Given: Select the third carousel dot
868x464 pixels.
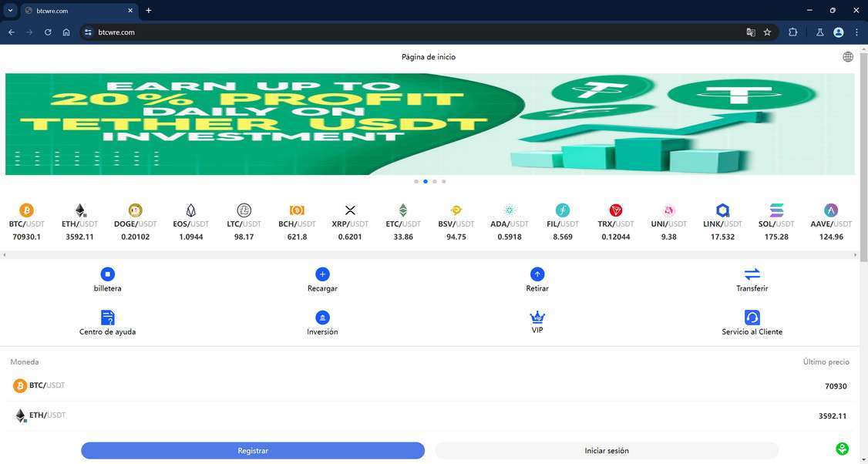Looking at the screenshot, I should tap(434, 181).
